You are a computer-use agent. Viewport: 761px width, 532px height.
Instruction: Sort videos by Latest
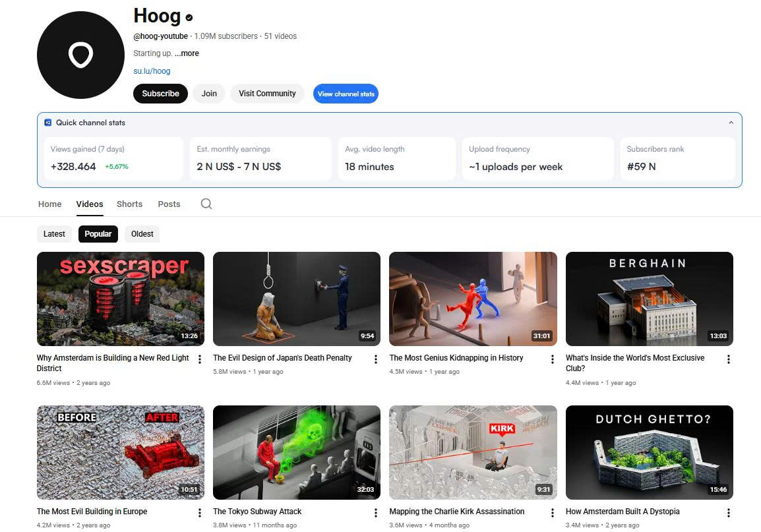pyautogui.click(x=54, y=234)
